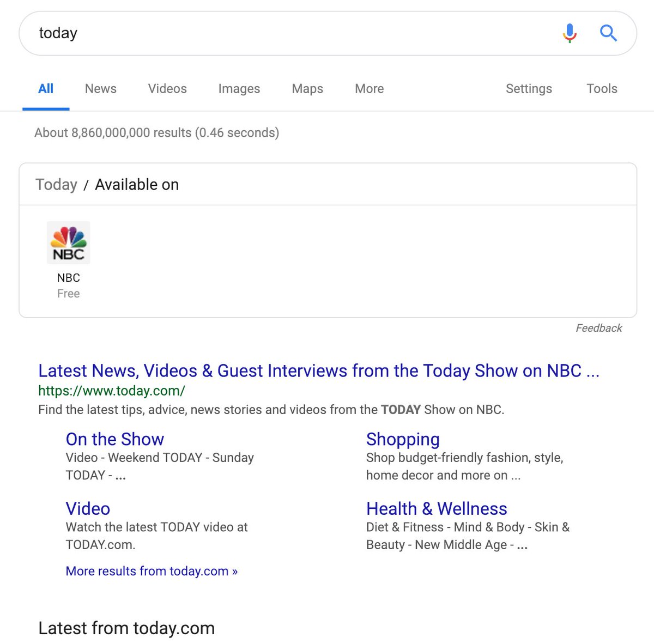Open the 'On the Show' sitelink
Image resolution: width=654 pixels, height=644 pixels.
[115, 439]
